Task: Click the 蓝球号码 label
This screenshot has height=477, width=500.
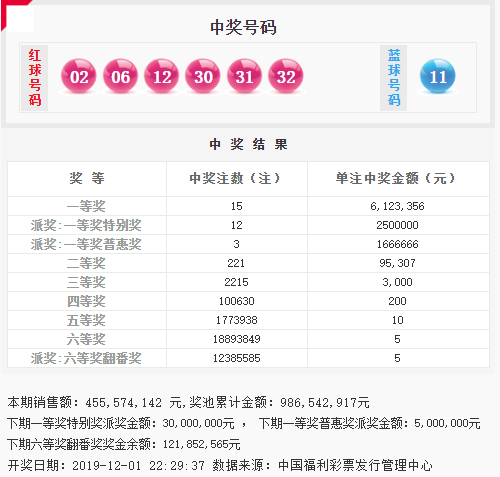Action: (x=394, y=78)
